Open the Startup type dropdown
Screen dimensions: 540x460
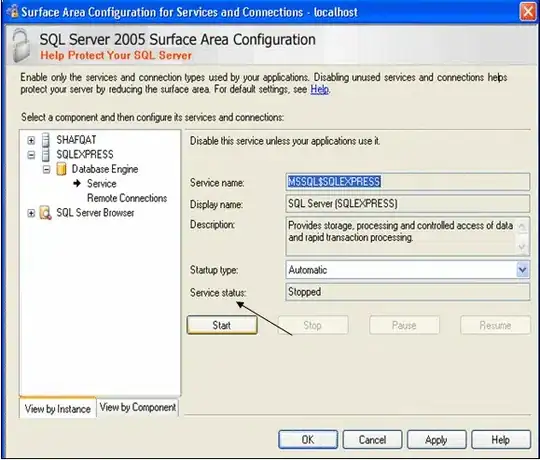point(522,270)
